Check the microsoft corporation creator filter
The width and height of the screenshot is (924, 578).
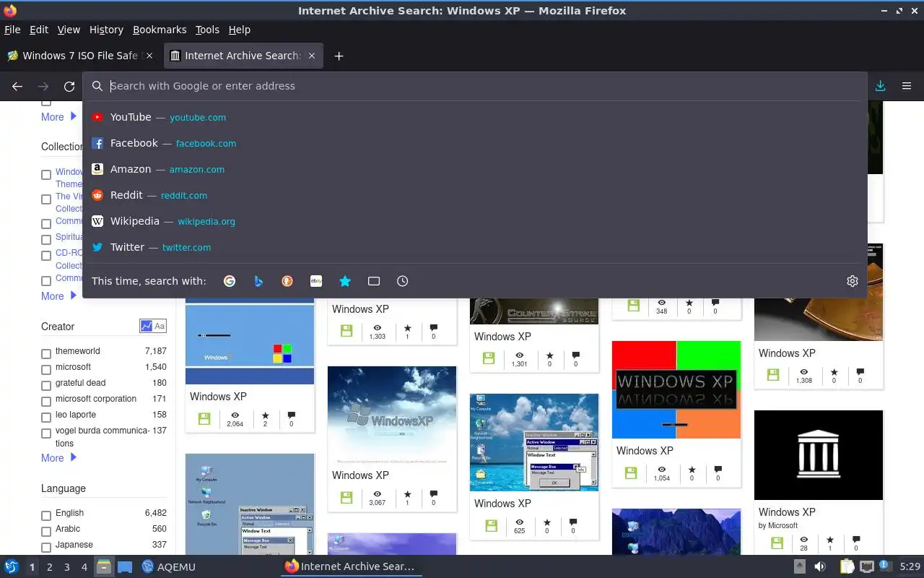[x=46, y=401]
